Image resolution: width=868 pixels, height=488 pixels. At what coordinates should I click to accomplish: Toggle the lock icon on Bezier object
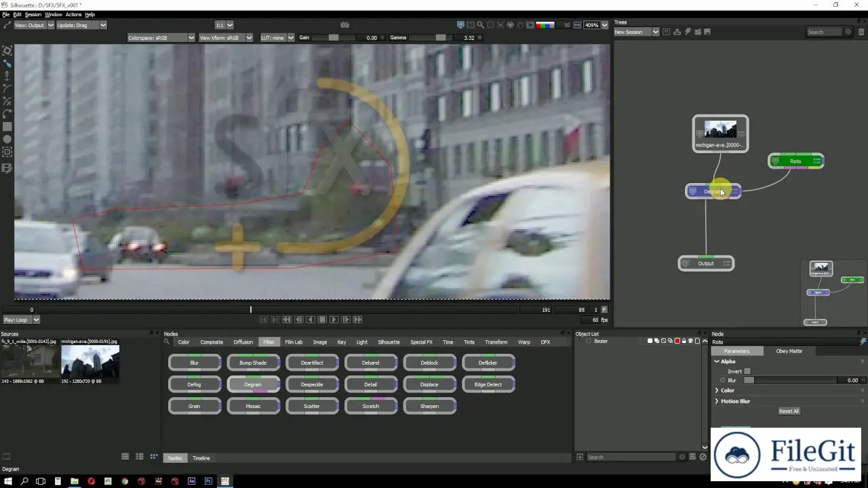tap(684, 341)
